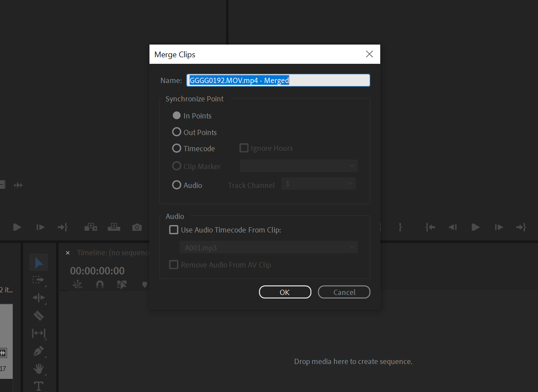
Task: Click Insert button in Source monitor
Action: [x=90, y=227]
